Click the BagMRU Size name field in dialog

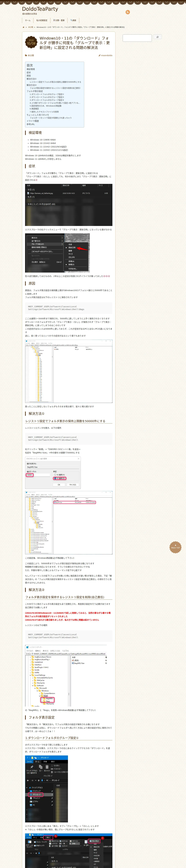53,467
